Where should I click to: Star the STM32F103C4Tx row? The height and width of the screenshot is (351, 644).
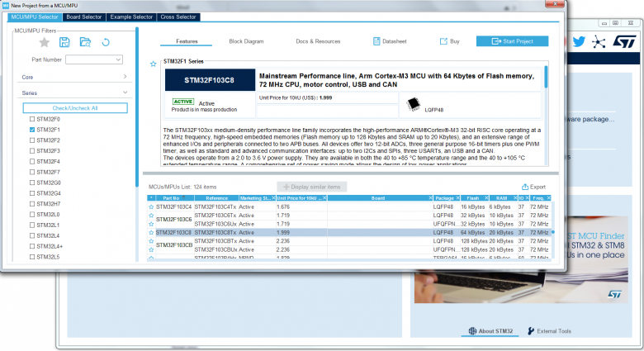pos(151,207)
